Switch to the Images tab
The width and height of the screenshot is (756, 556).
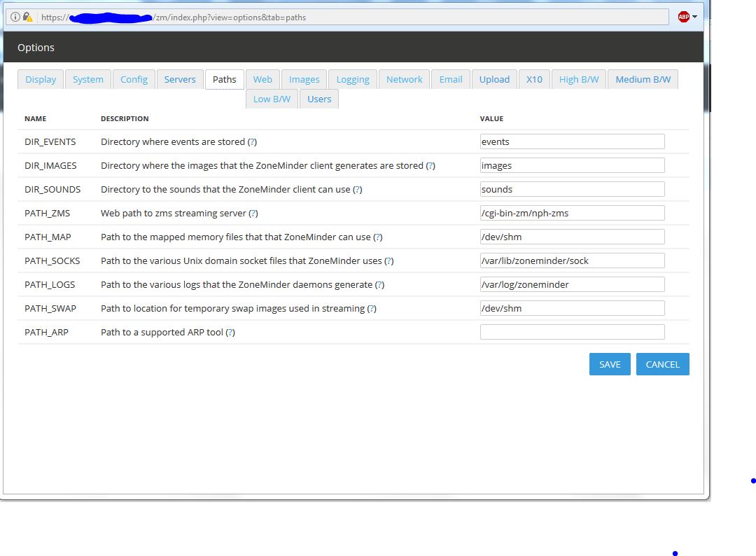(304, 80)
